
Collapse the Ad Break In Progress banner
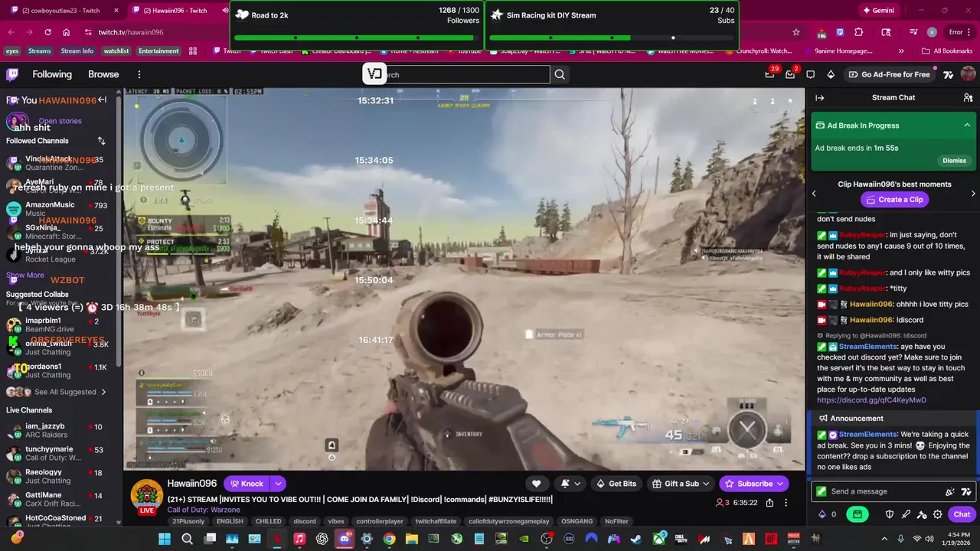pyautogui.click(x=967, y=126)
